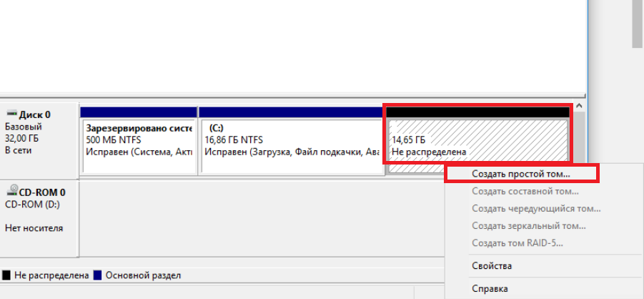Click the black "Не распределена" legend swatch
The image size is (644, 299).
pyautogui.click(x=6, y=275)
